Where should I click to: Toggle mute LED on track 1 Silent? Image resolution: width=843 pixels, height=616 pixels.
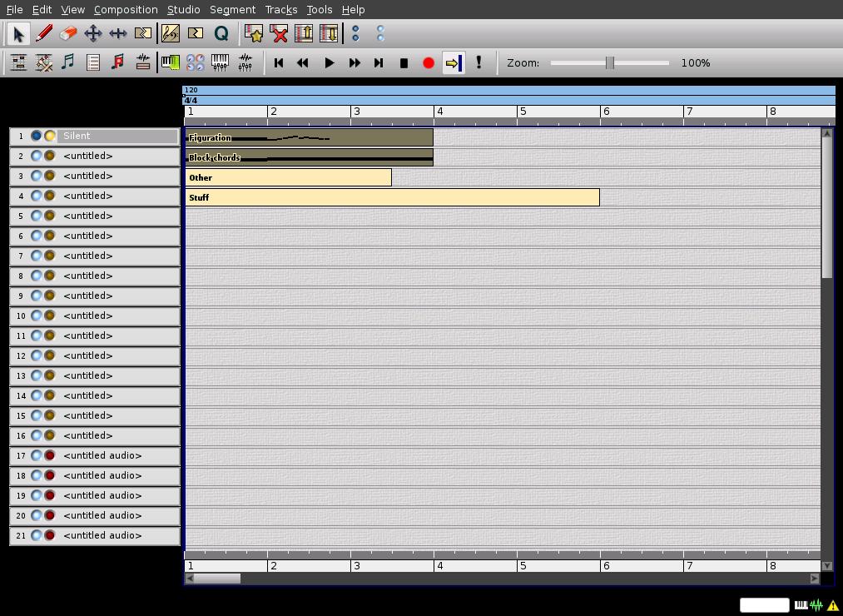pos(37,136)
